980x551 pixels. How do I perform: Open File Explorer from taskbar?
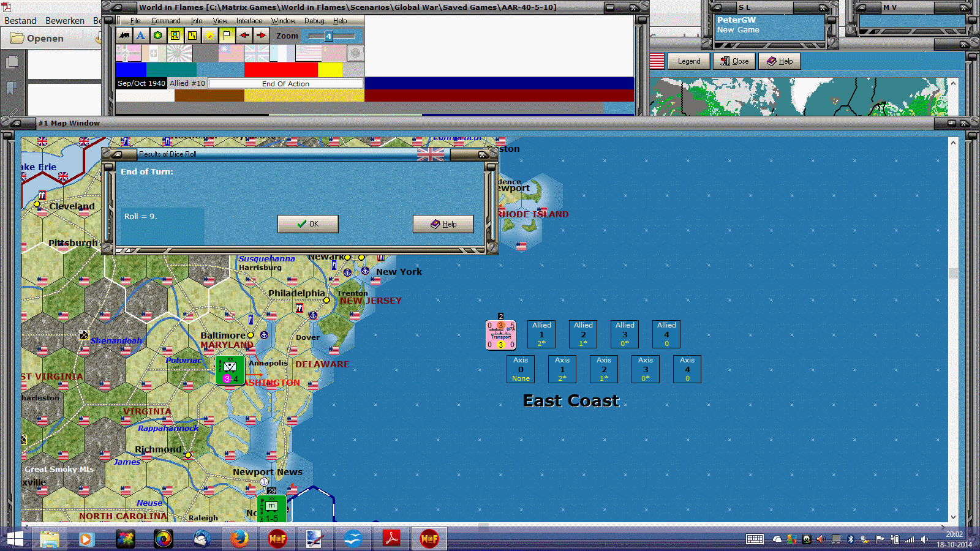[50, 539]
